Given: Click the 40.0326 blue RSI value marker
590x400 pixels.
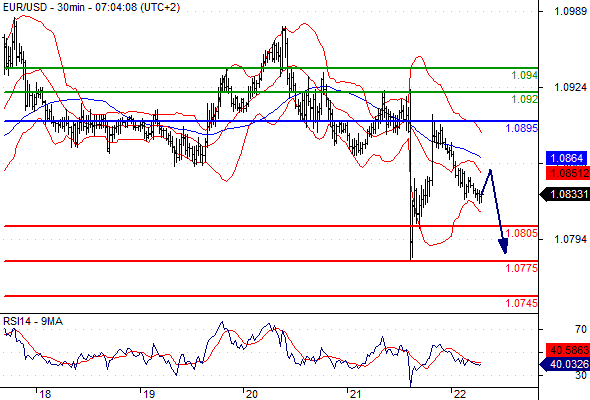Looking at the screenshot, I should (x=565, y=364).
